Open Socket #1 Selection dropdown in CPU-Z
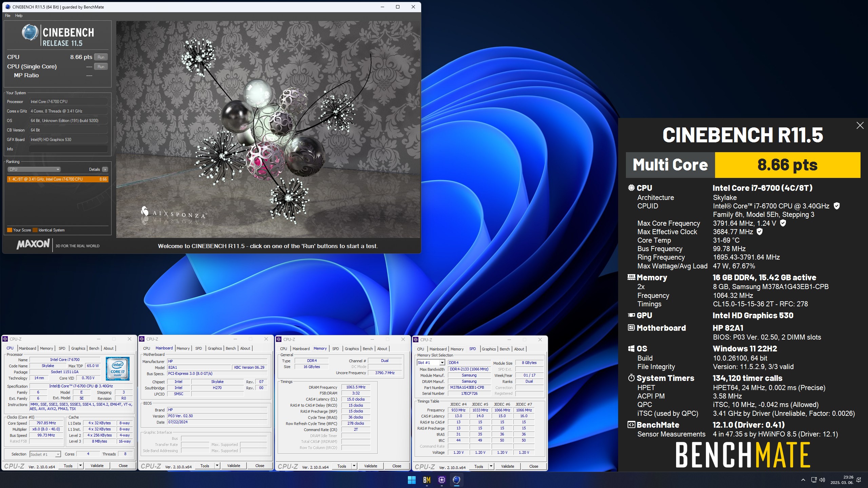This screenshot has width=868, height=488. 45,454
